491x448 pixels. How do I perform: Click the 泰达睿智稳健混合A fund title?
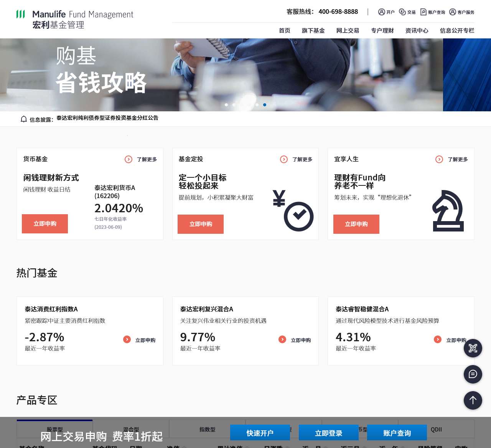(x=362, y=309)
